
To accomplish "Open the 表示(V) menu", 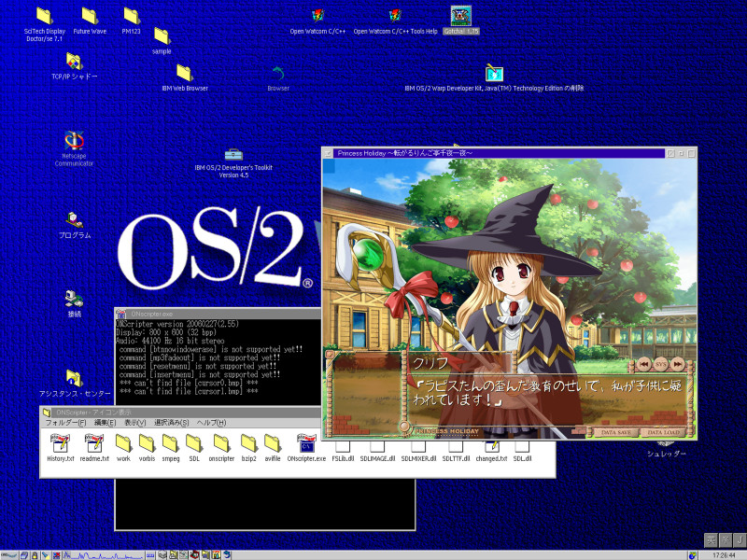I will (x=134, y=423).
